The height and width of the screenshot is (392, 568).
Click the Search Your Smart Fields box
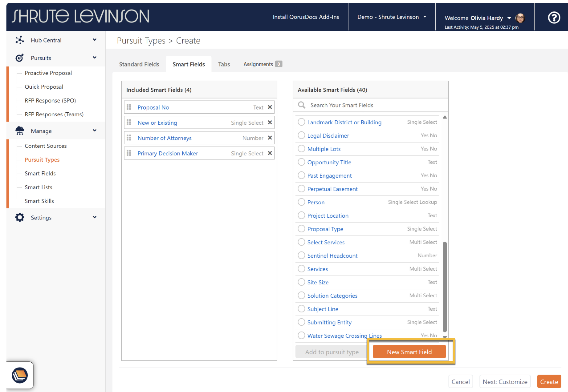coord(376,105)
